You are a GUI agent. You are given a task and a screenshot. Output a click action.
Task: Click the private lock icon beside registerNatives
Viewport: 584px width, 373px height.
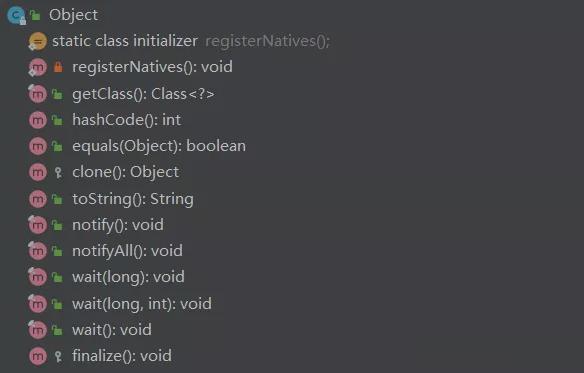point(58,67)
